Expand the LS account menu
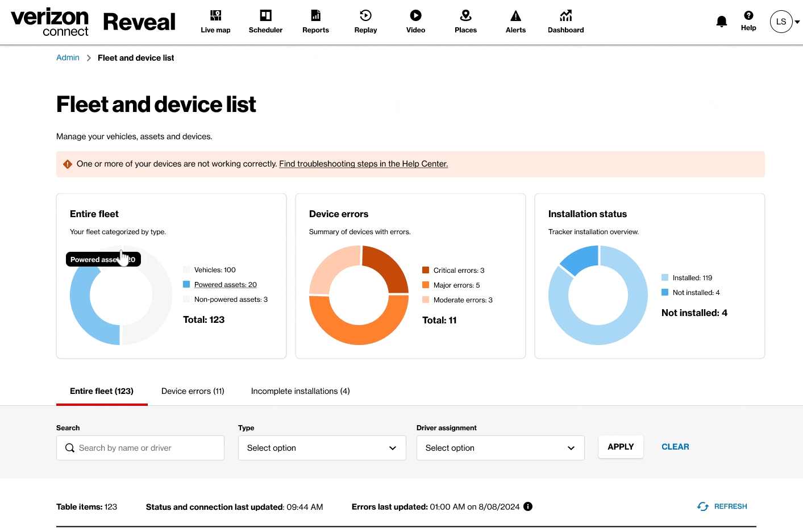Image resolution: width=803 pixels, height=532 pixels. point(785,22)
